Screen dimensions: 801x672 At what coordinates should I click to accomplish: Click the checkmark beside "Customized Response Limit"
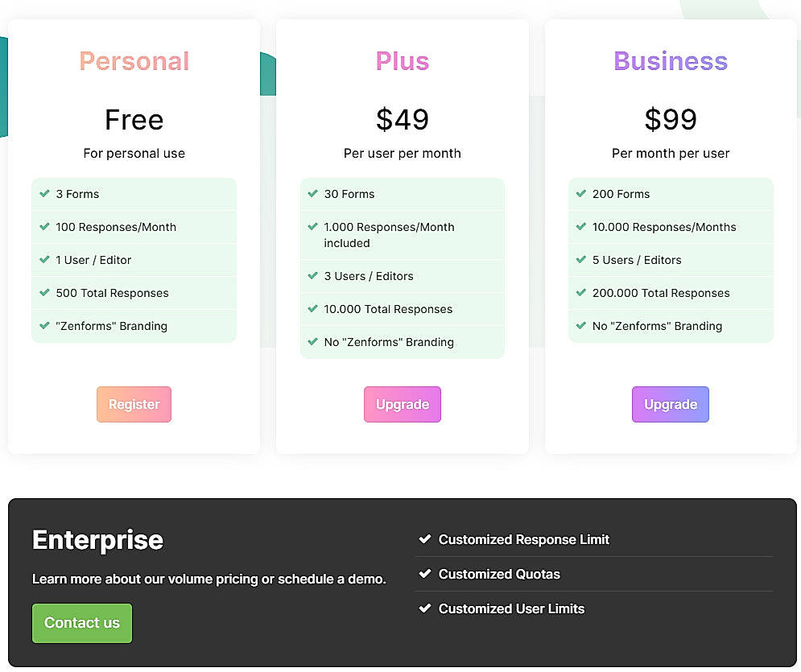click(x=426, y=539)
